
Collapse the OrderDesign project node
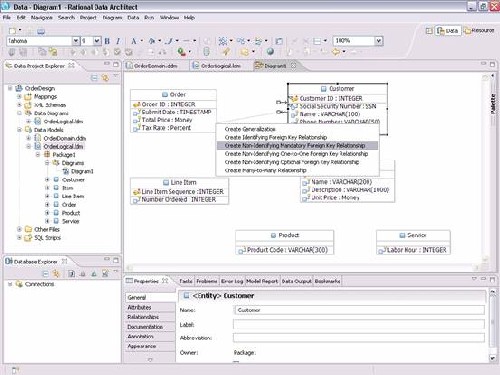10,88
